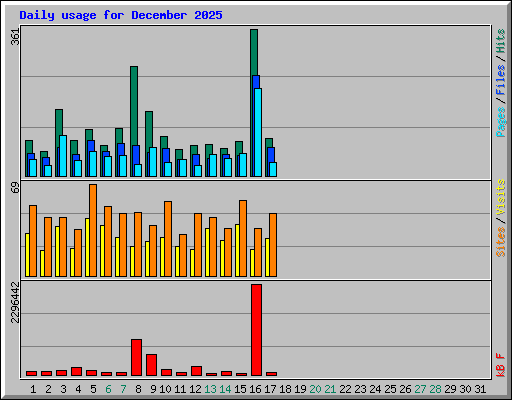The image size is (512, 400).
Task: Click day label "10" on the x-axis
Action: pos(165,389)
